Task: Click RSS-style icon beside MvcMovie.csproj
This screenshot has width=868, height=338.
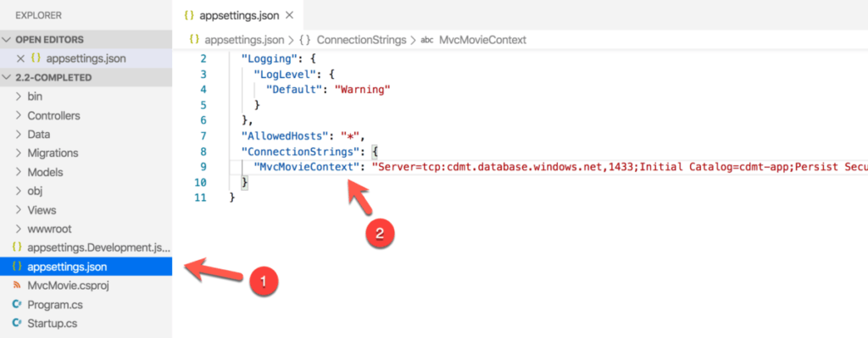Action: click(17, 285)
